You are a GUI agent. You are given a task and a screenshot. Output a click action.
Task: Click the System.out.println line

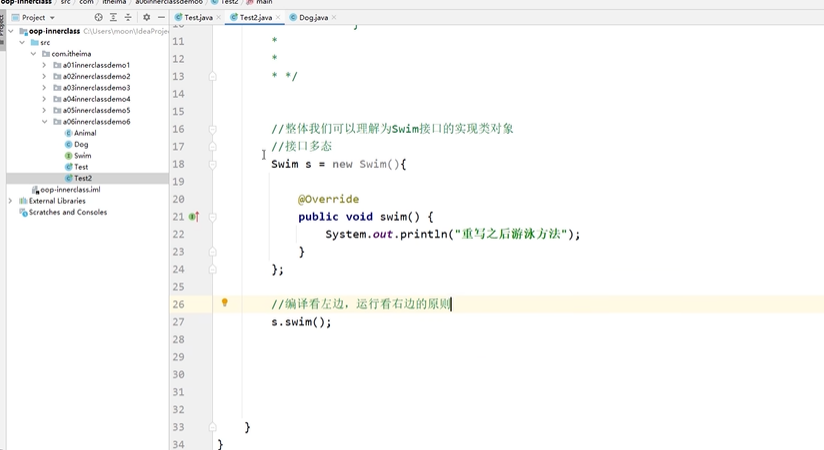point(452,234)
